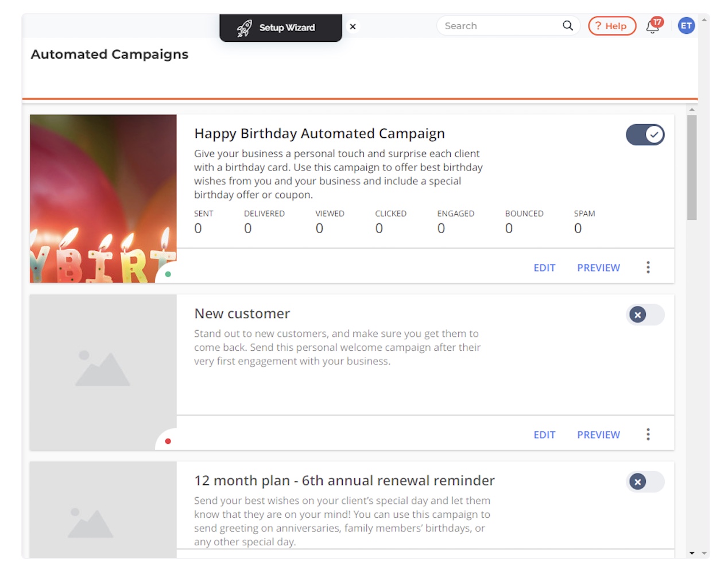
Task: Enable the 12 month plan renewal toggle
Action: pos(645,482)
